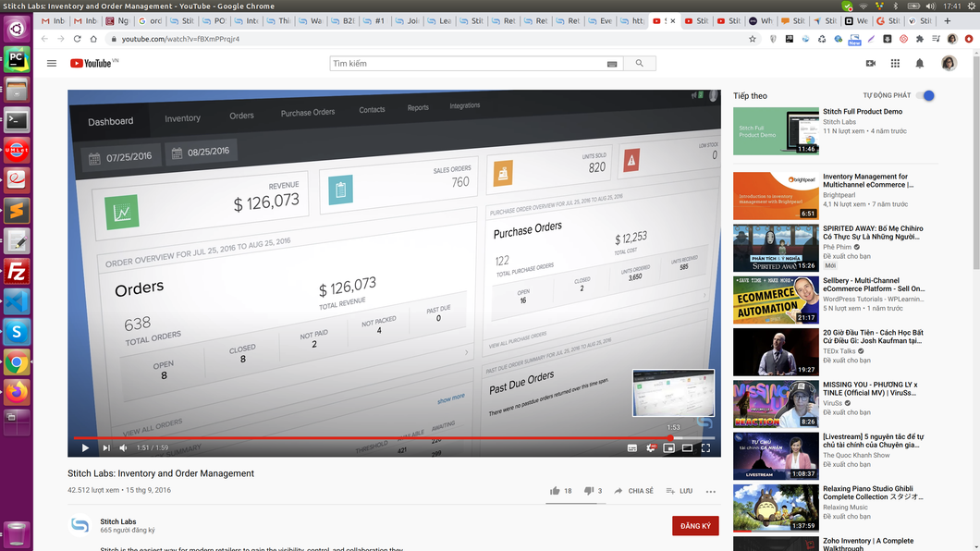Turn off the Tự động phát autoplay toggle
The width and height of the screenshot is (980, 551).
(926, 96)
